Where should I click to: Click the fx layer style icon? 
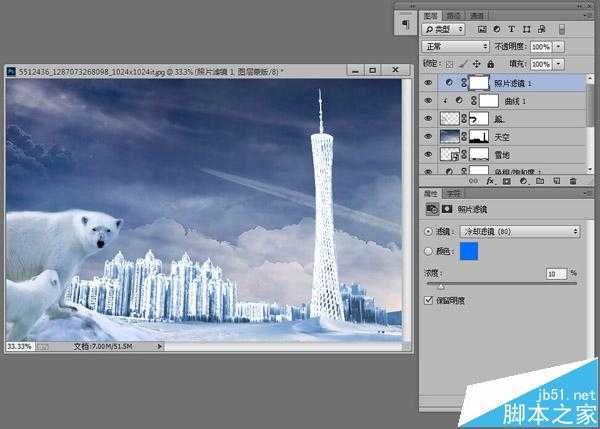pyautogui.click(x=490, y=181)
